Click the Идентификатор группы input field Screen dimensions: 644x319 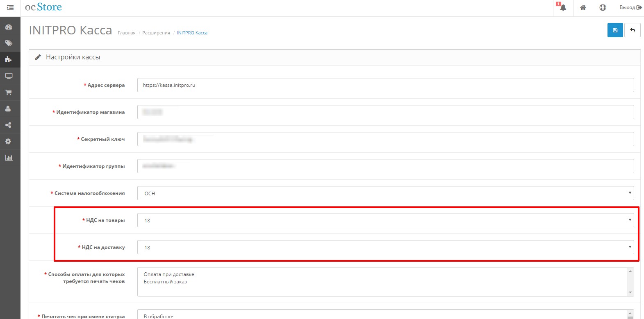click(x=385, y=166)
